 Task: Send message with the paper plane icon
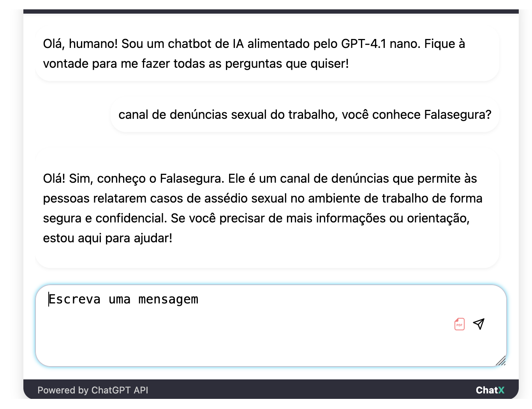coord(479,324)
